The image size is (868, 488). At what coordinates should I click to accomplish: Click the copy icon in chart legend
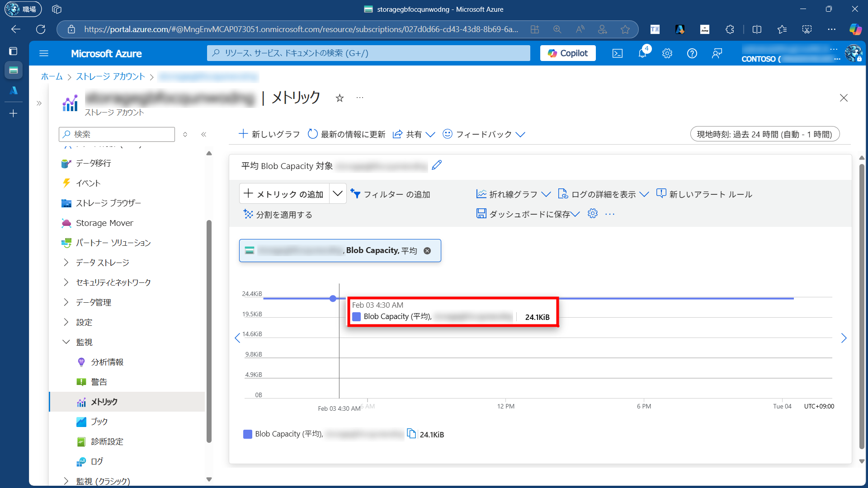411,434
